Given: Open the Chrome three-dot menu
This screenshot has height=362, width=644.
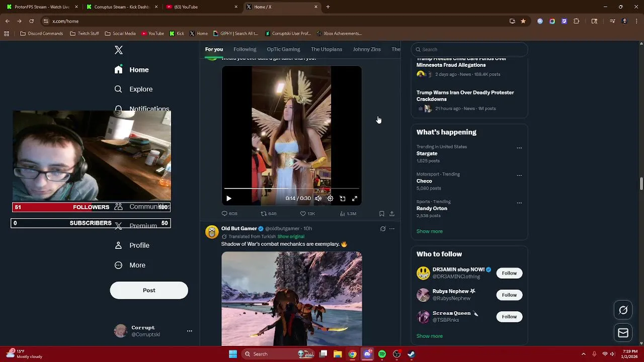Looking at the screenshot, I should (636, 21).
